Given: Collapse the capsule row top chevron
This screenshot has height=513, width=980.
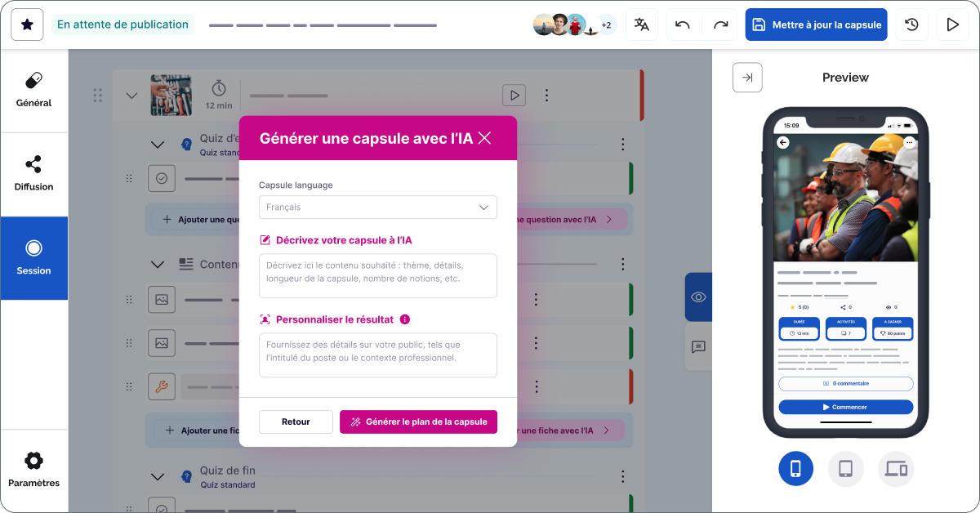Looking at the screenshot, I should 131,96.
